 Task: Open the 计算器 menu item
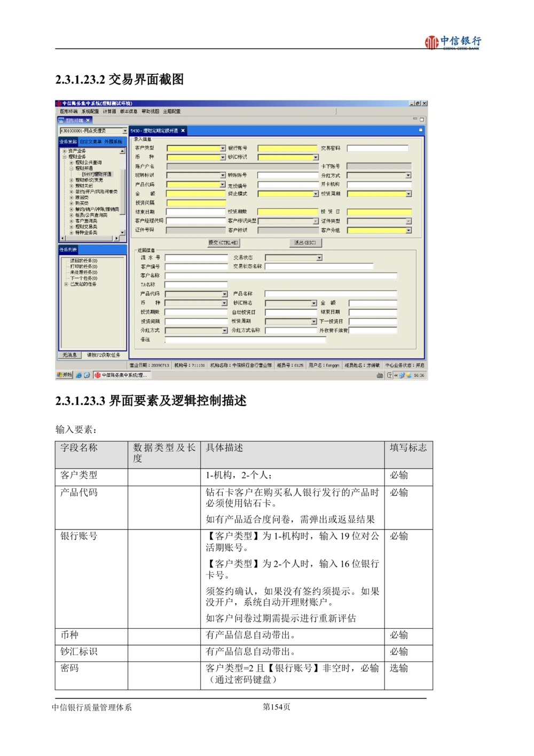[109, 112]
